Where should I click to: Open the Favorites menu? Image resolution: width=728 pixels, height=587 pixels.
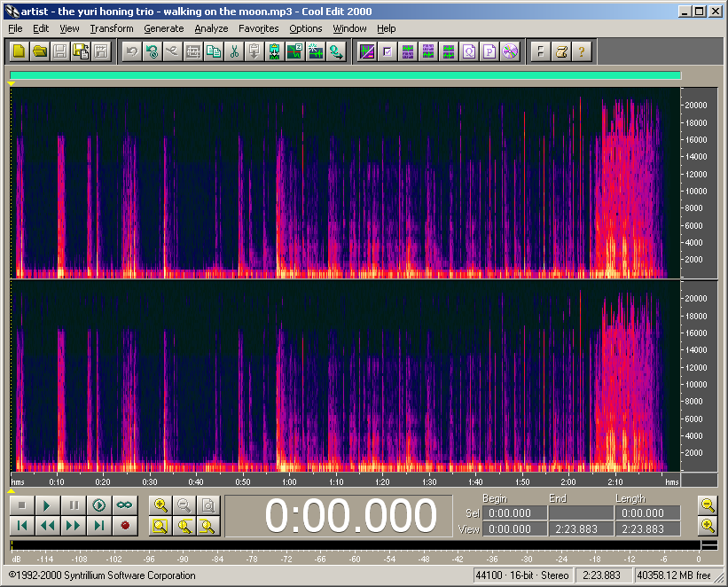coord(258,28)
